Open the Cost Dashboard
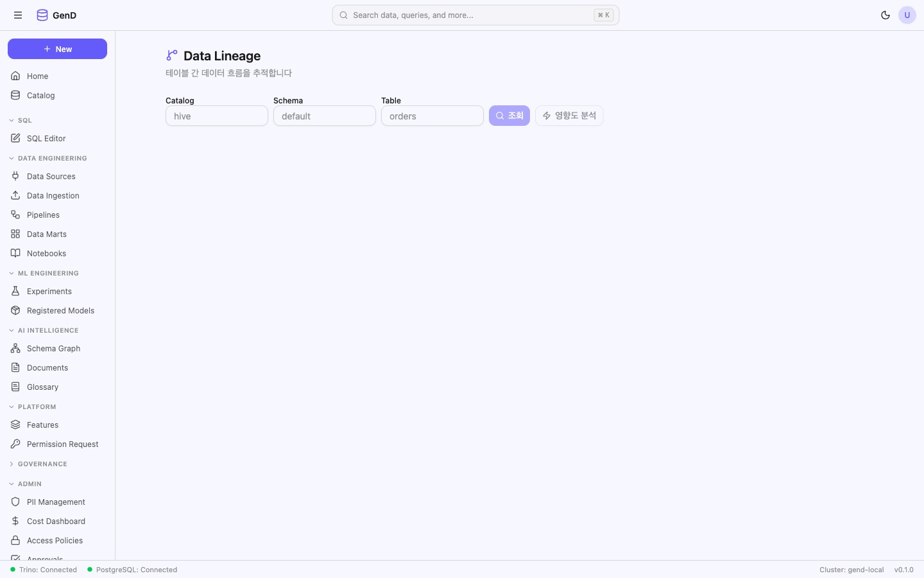 coord(56,521)
